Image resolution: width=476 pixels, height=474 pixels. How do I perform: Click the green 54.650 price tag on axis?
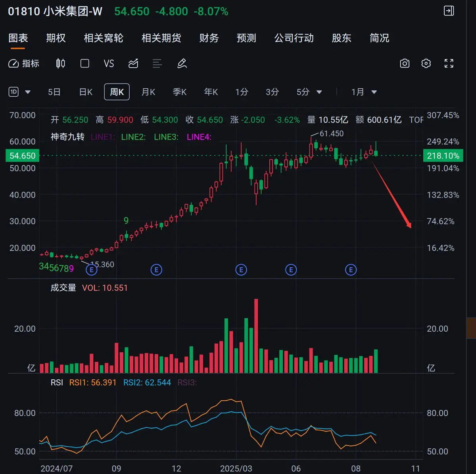coord(23,155)
